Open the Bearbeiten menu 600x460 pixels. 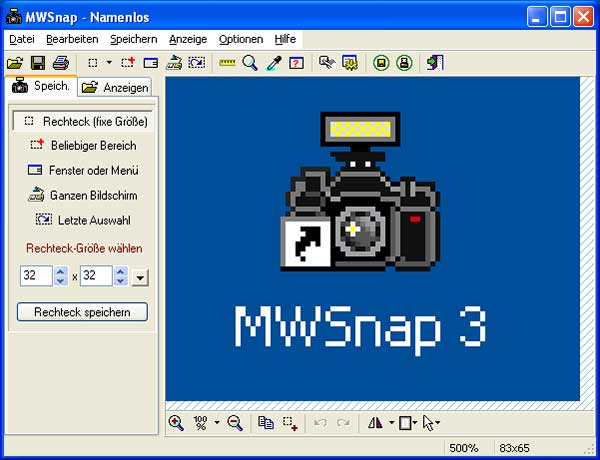tap(72, 39)
